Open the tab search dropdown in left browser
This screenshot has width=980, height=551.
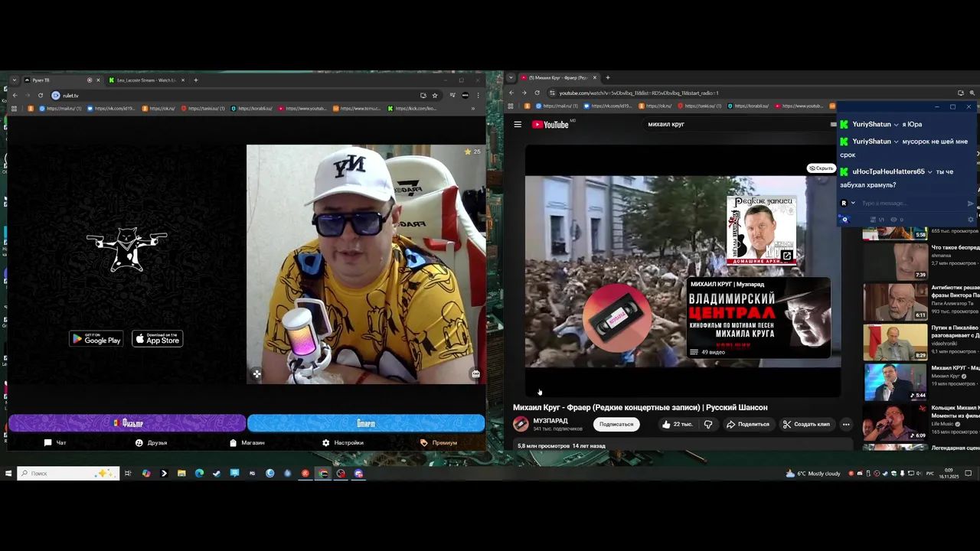tap(14, 80)
